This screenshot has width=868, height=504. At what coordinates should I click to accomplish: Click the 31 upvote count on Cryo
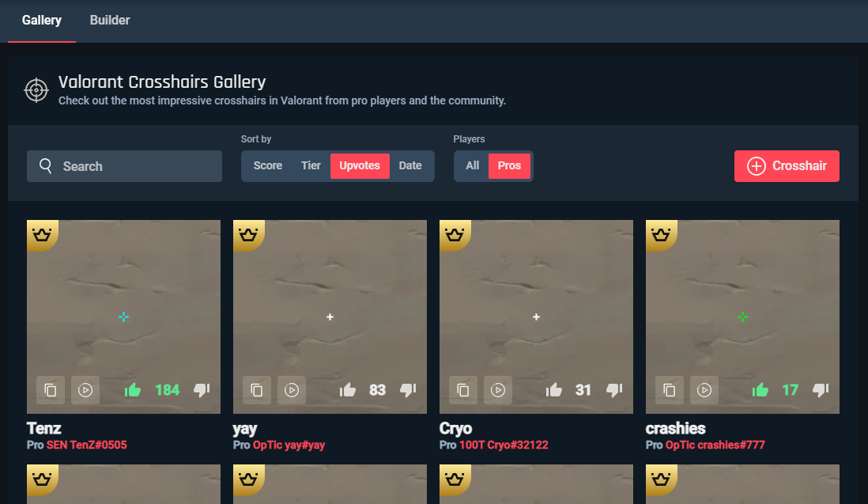pos(583,390)
